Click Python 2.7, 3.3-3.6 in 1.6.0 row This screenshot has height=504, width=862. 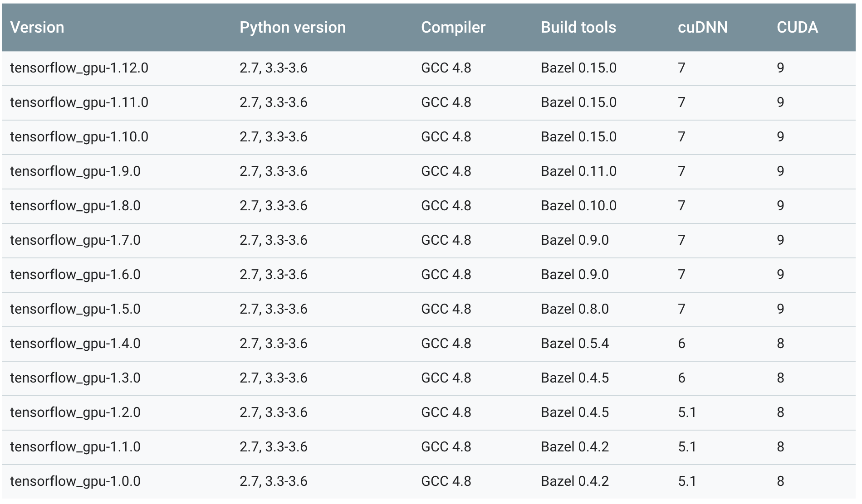(x=274, y=275)
